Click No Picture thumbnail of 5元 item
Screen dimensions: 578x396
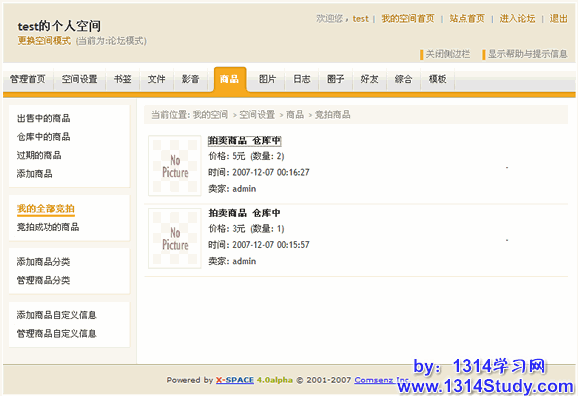point(175,166)
